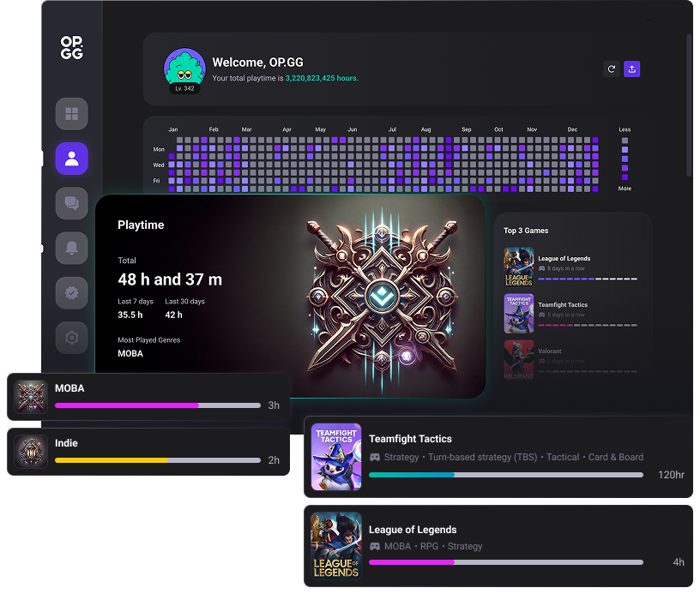Click the Top 3 Games heading
The width and height of the screenshot is (700, 594).
[526, 231]
